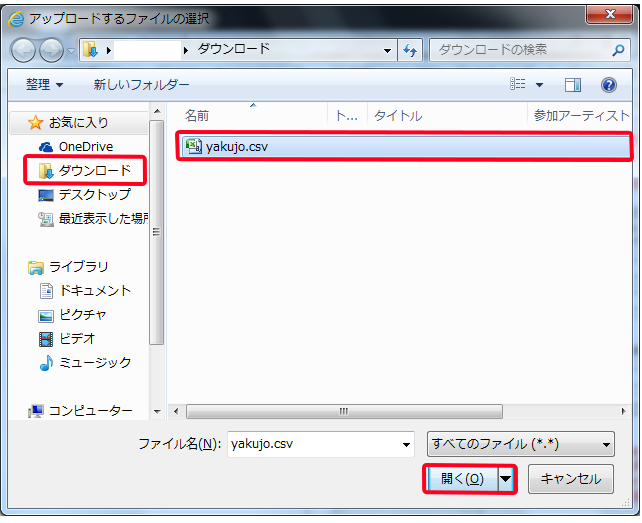Open the 整理 menu
642x523 pixels.
(x=44, y=85)
